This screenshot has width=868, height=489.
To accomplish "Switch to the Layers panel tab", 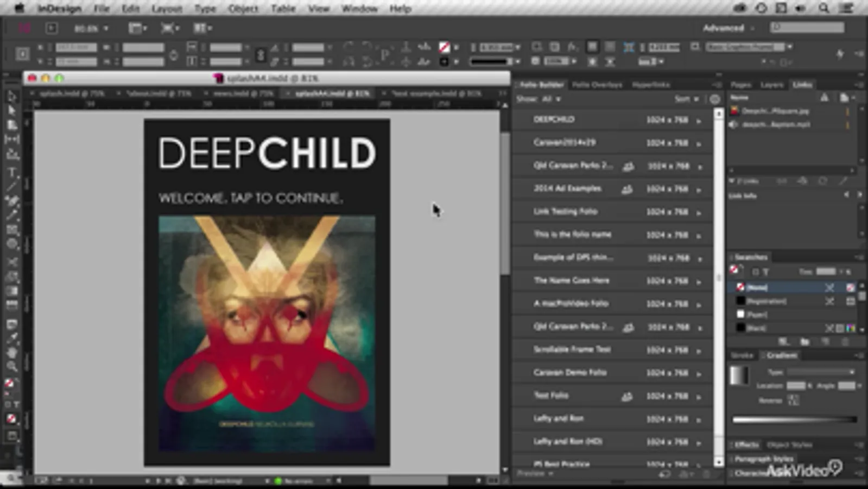I will tap(771, 85).
